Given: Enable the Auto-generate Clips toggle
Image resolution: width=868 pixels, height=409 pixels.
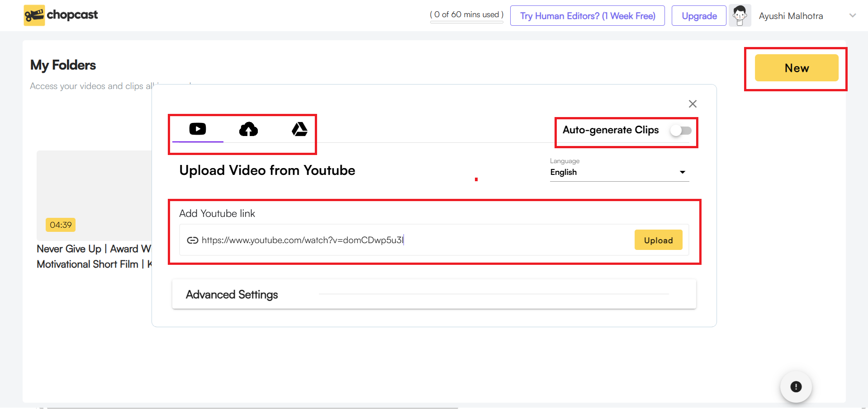Looking at the screenshot, I should [681, 131].
